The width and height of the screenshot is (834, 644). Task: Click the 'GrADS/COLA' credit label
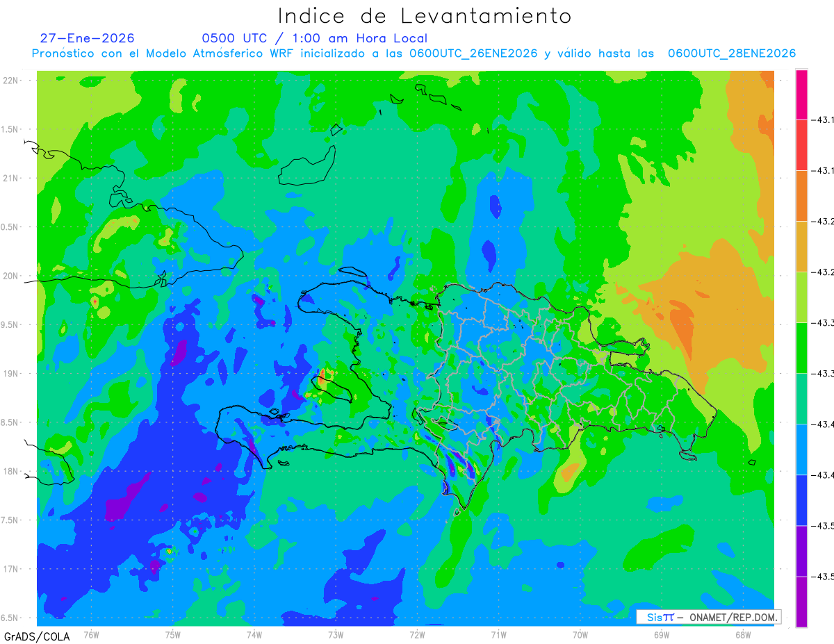tap(37, 636)
